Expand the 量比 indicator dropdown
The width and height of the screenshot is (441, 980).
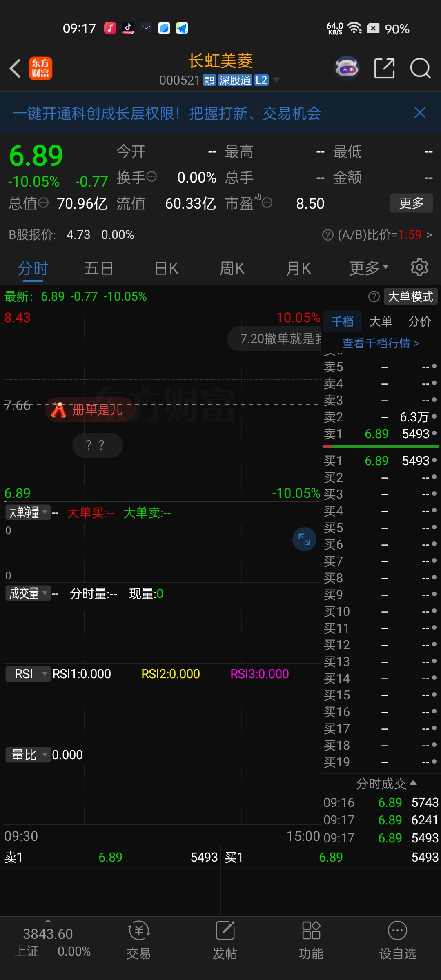(28, 755)
